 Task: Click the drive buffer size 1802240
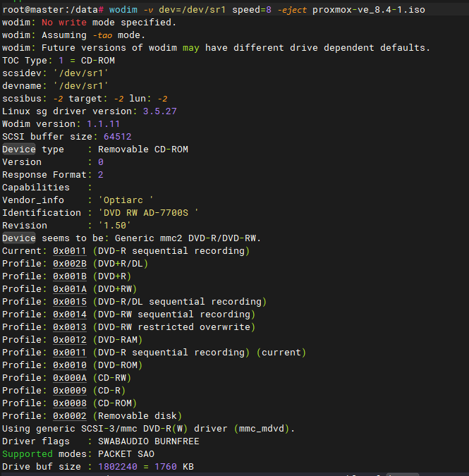click(118, 467)
